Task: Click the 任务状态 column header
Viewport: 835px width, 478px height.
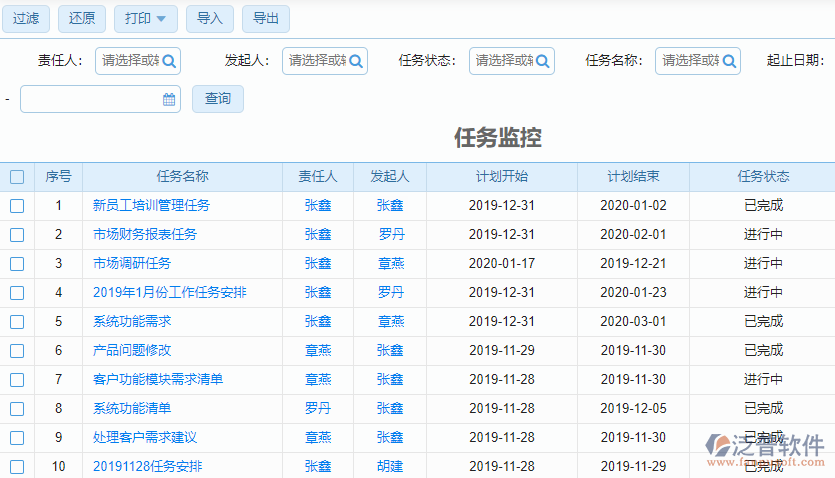Action: [763, 177]
